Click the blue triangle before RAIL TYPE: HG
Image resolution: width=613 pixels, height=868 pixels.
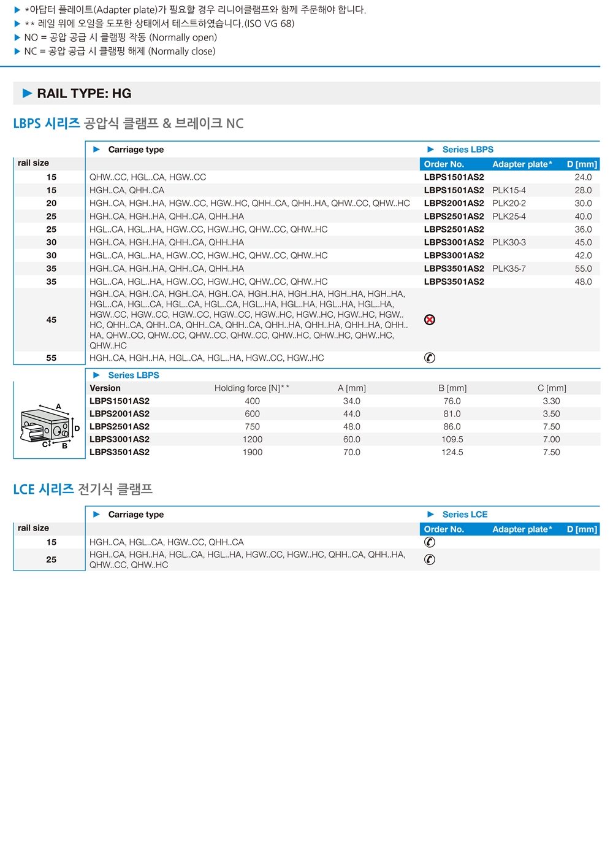click(x=28, y=93)
